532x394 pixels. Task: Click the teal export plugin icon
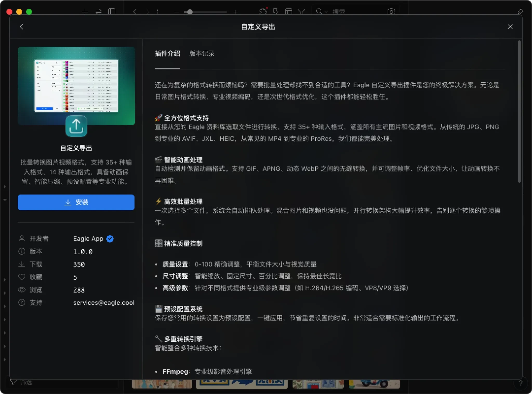pos(76,126)
